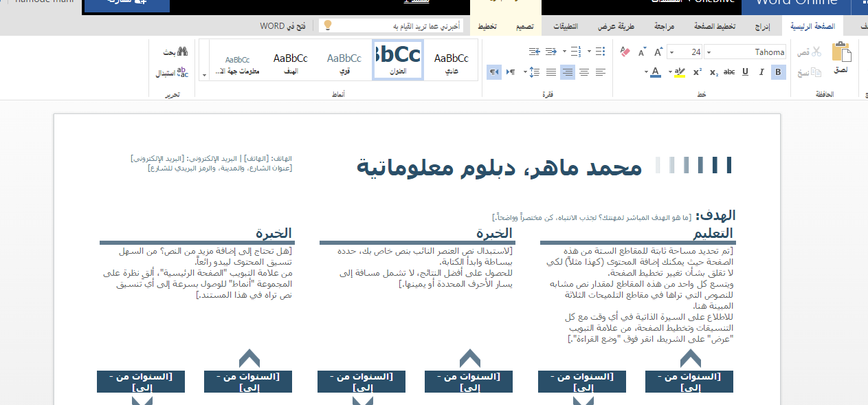
Task: Open the تصميم (Design) tab
Action: pos(525,26)
